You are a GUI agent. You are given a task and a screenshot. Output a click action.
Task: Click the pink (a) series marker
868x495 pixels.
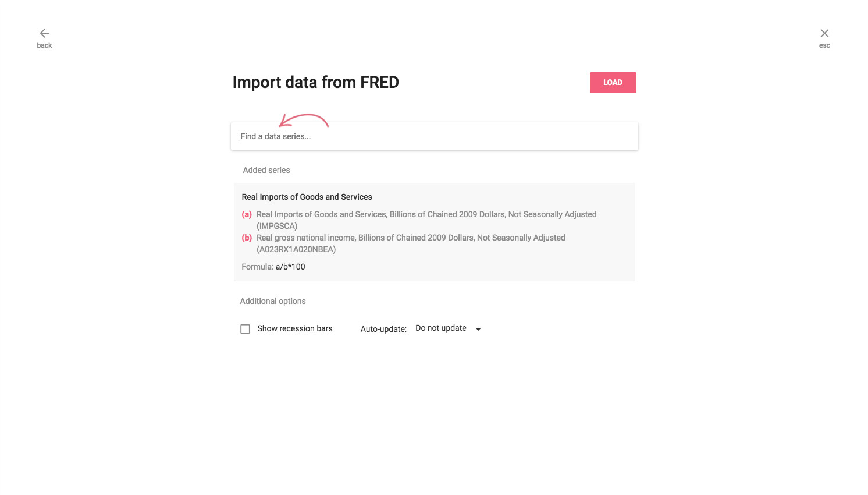(247, 214)
